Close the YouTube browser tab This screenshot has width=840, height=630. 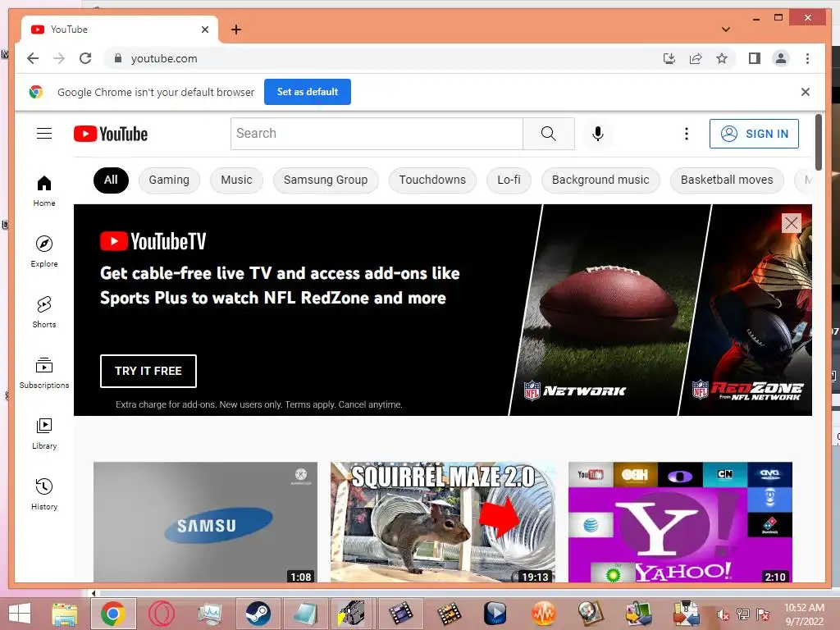click(x=204, y=30)
